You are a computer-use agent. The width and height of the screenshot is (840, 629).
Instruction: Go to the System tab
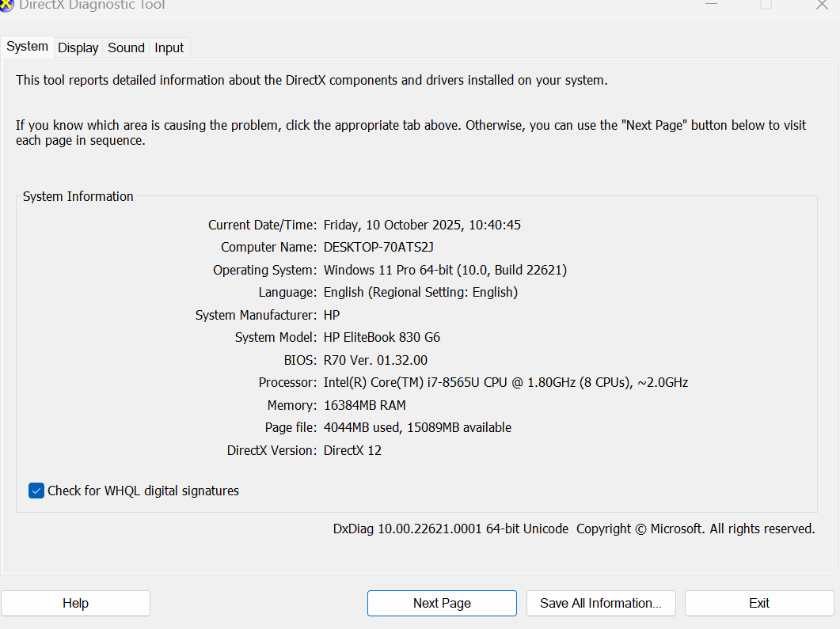28,47
